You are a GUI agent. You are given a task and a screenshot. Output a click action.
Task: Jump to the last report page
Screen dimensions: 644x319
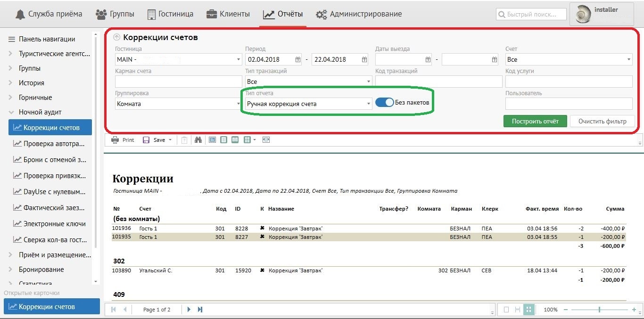200,310
